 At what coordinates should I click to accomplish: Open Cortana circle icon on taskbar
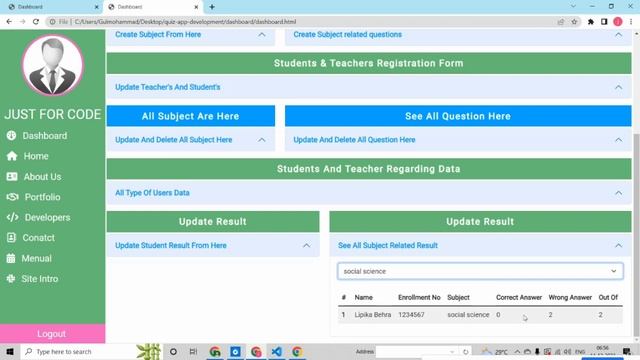click(x=173, y=351)
